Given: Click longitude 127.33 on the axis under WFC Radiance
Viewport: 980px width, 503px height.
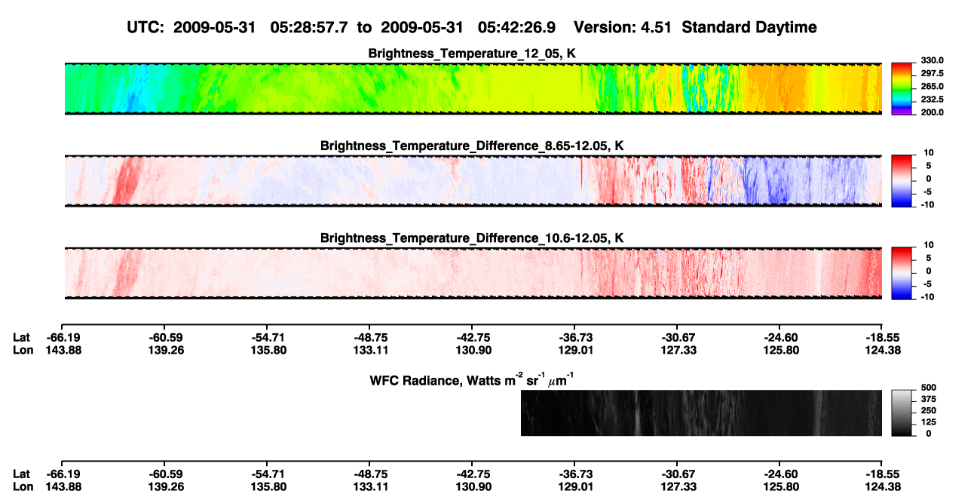Looking at the screenshot, I should [x=678, y=486].
